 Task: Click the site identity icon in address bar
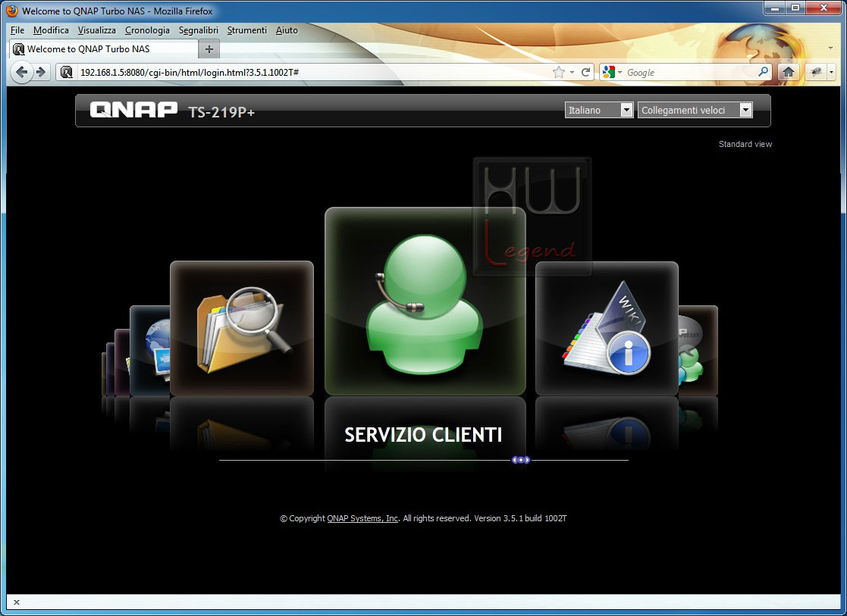point(67,72)
